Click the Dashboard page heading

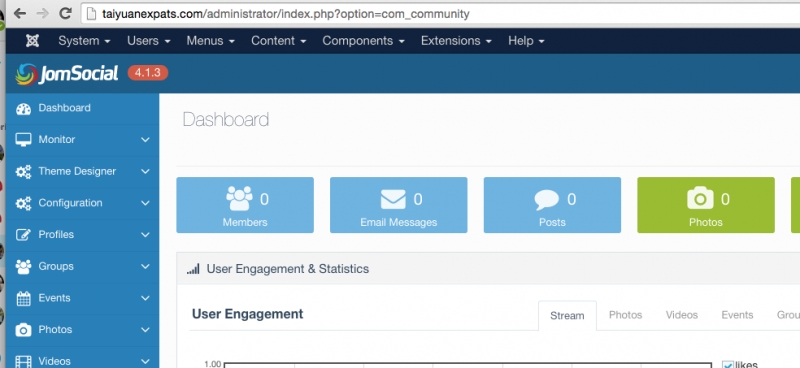click(226, 119)
